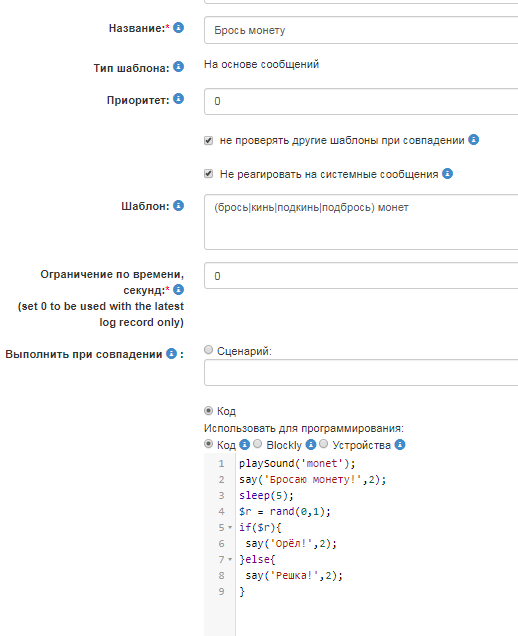Select the Сценарий radio button
Screen dimensions: 518x636
click(x=208, y=350)
